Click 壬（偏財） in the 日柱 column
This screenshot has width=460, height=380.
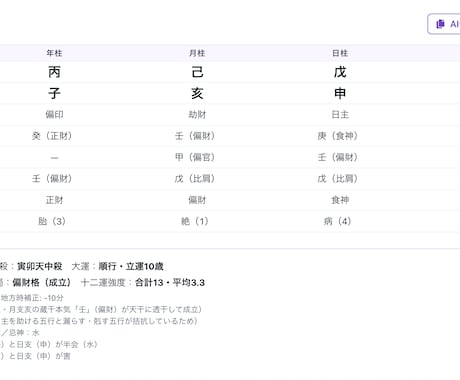[x=337, y=157]
